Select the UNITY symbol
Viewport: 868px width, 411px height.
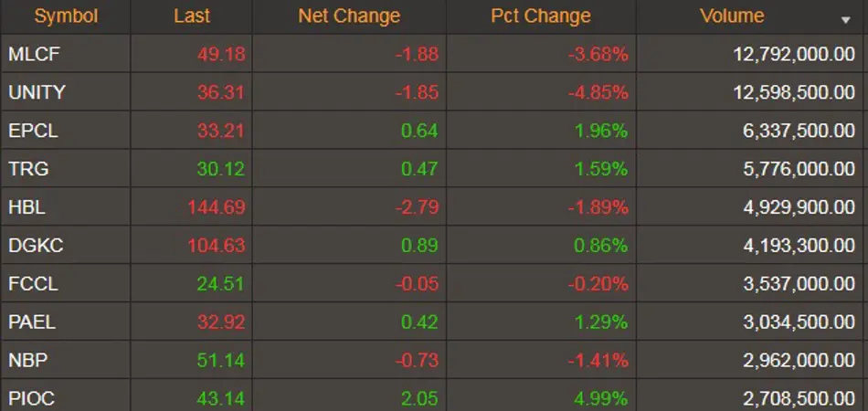37,92
